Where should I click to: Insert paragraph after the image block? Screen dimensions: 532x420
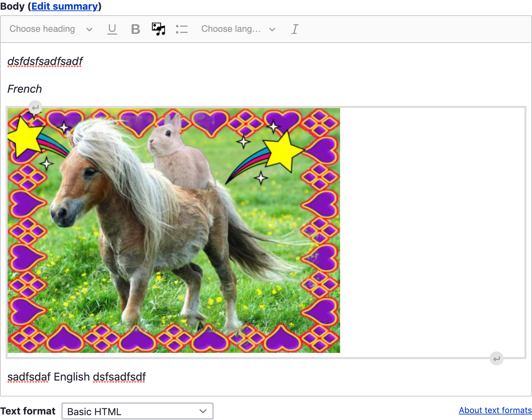click(x=496, y=358)
